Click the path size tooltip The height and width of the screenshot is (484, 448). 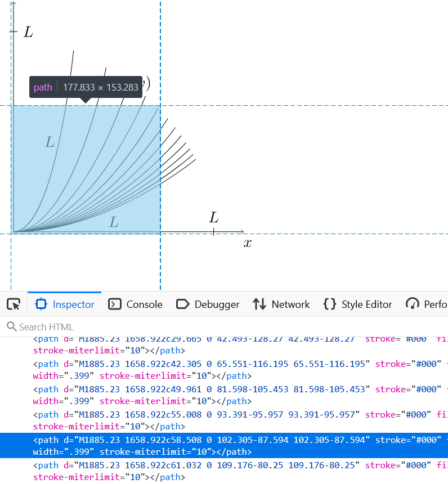point(86,87)
